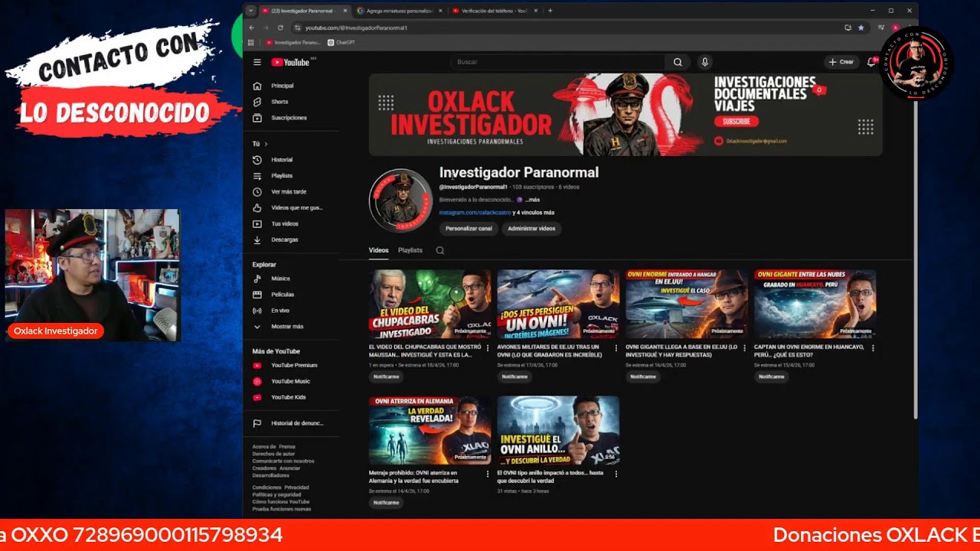
Task: Open more options for Huancayo OVNI video
Action: click(872, 347)
